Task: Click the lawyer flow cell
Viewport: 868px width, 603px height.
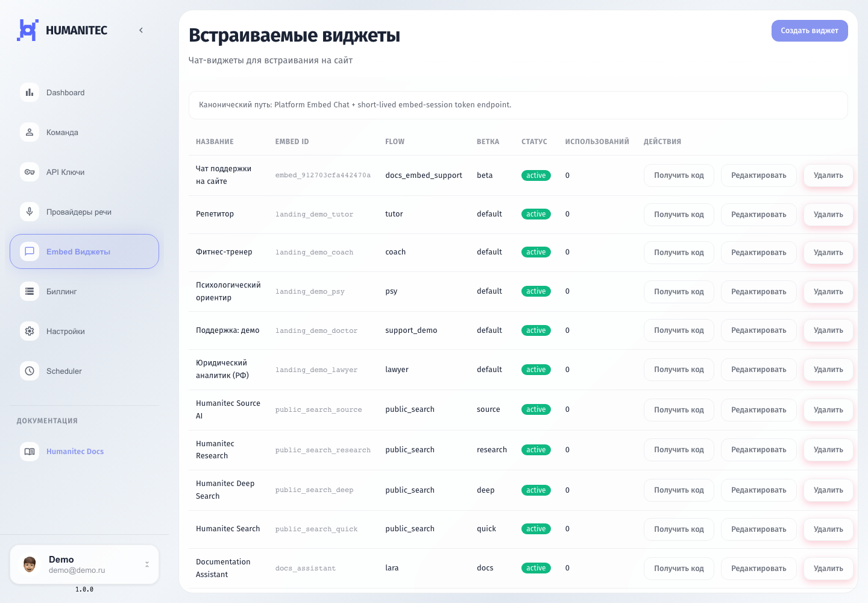Action: point(397,370)
